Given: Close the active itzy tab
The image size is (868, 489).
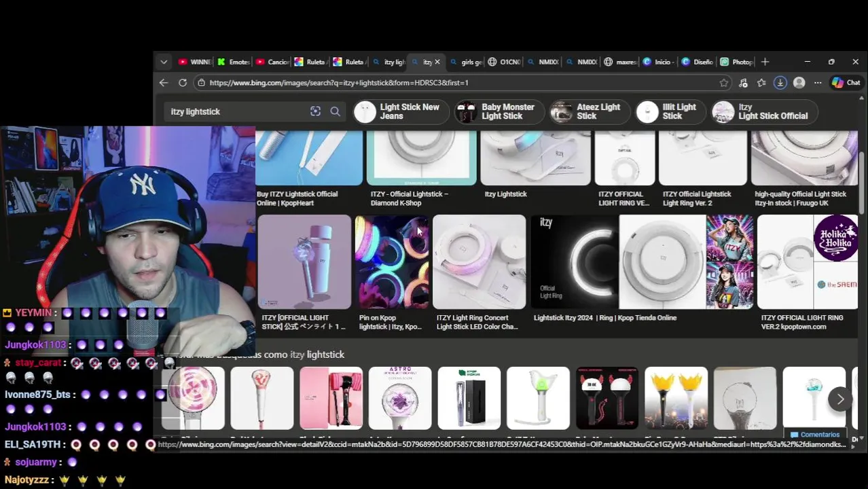Looking at the screenshot, I should [x=437, y=62].
